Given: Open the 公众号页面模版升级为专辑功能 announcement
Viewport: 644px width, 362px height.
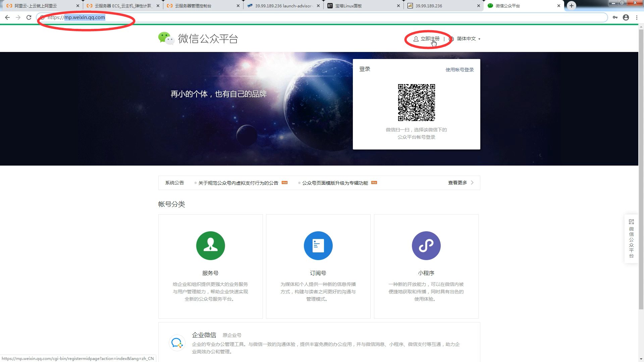Looking at the screenshot, I should point(335,183).
